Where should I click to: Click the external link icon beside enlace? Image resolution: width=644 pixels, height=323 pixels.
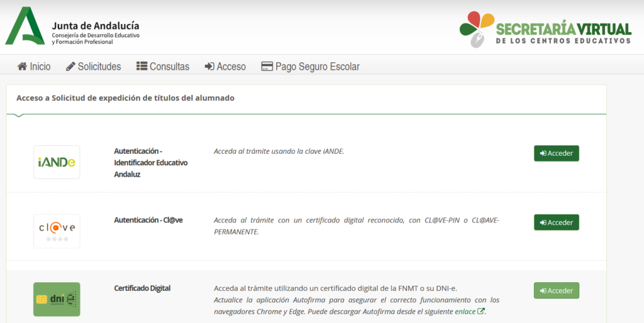481,311
